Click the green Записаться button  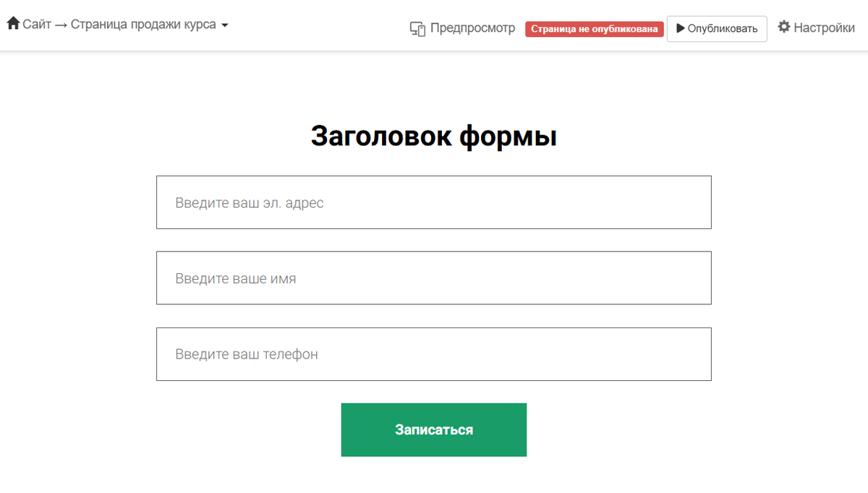tap(434, 429)
